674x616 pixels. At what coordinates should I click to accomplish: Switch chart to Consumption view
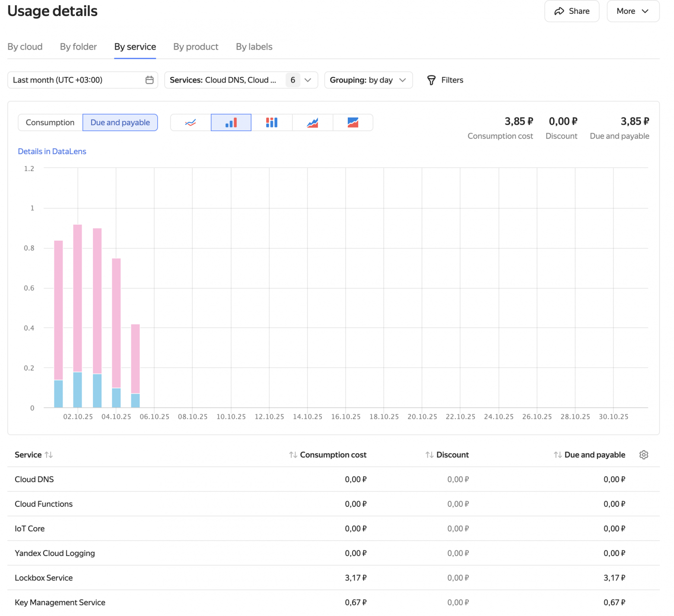click(x=50, y=123)
